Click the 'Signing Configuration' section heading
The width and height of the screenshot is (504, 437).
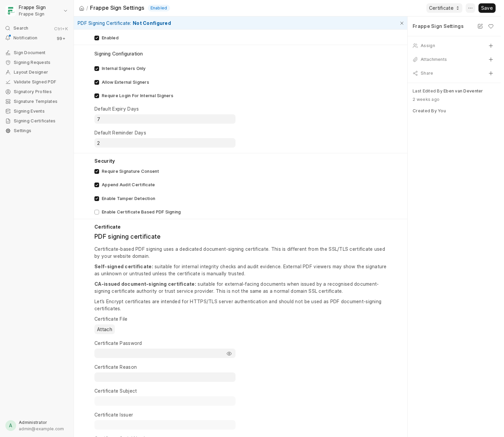pyautogui.click(x=119, y=54)
